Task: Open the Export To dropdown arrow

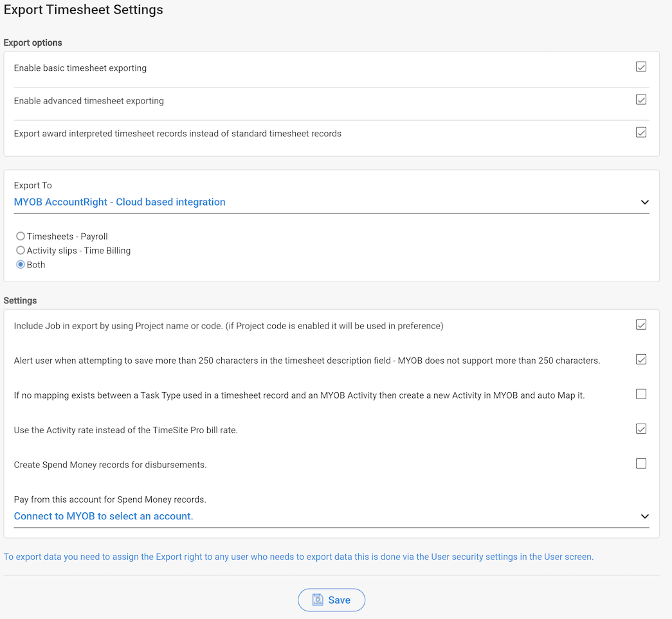Action: point(644,202)
